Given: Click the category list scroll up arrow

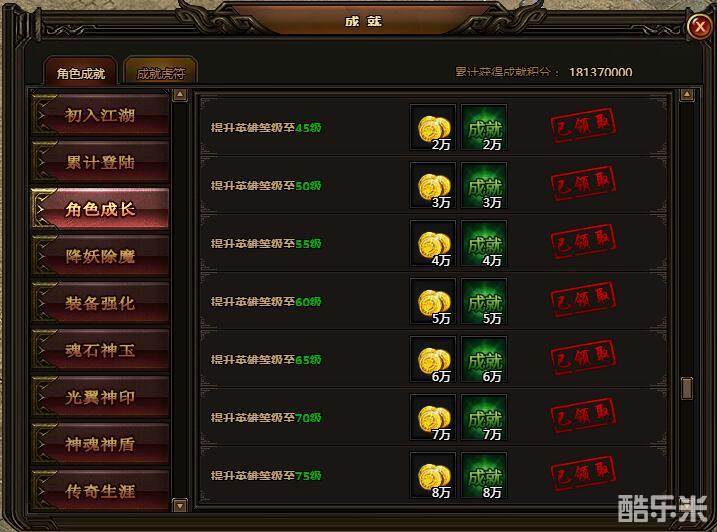Looking at the screenshot, I should click(180, 95).
